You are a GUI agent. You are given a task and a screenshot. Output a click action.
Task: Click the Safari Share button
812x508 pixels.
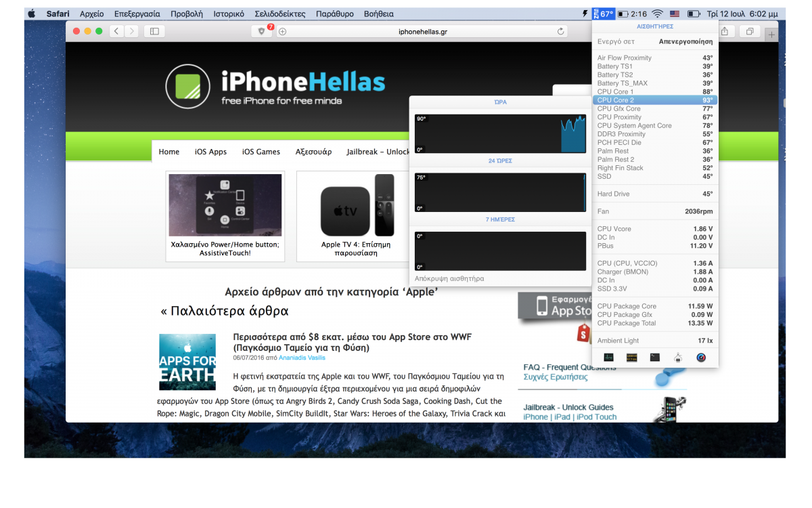[x=725, y=31]
